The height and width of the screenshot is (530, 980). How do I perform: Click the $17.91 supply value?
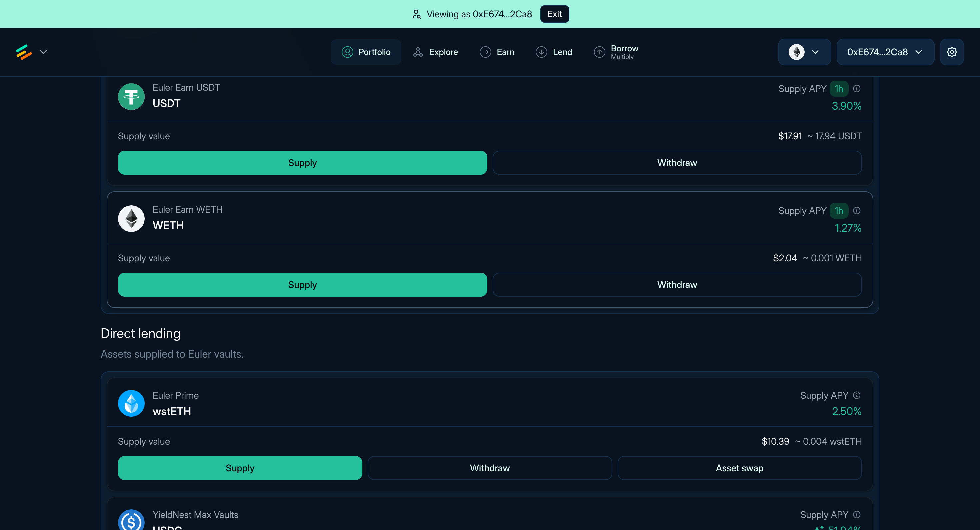coord(790,136)
